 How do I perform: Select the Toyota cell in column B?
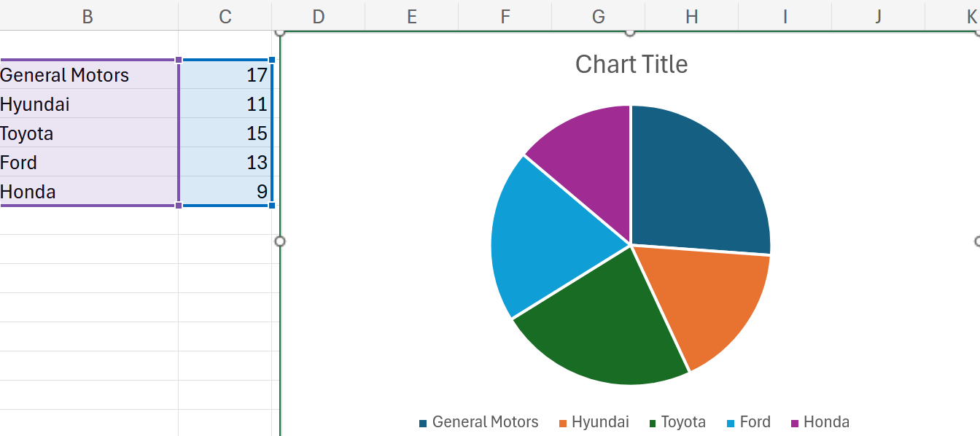click(x=89, y=133)
